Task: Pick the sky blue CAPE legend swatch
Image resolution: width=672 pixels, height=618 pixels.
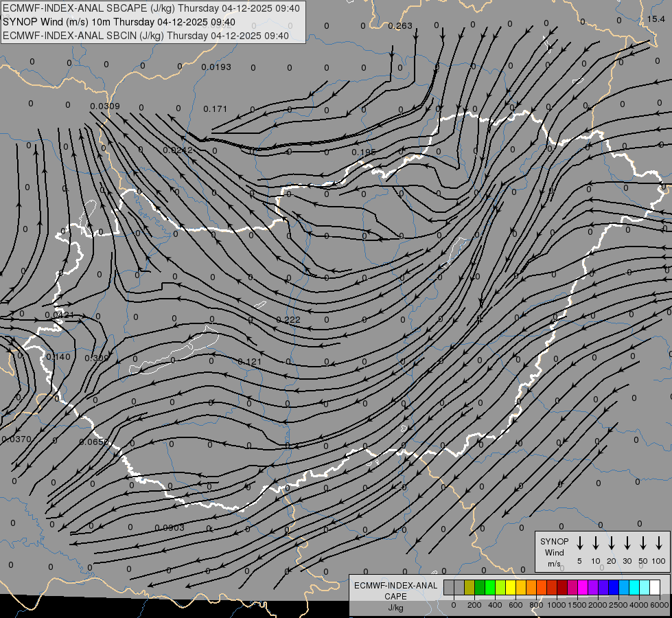Action: [623, 587]
